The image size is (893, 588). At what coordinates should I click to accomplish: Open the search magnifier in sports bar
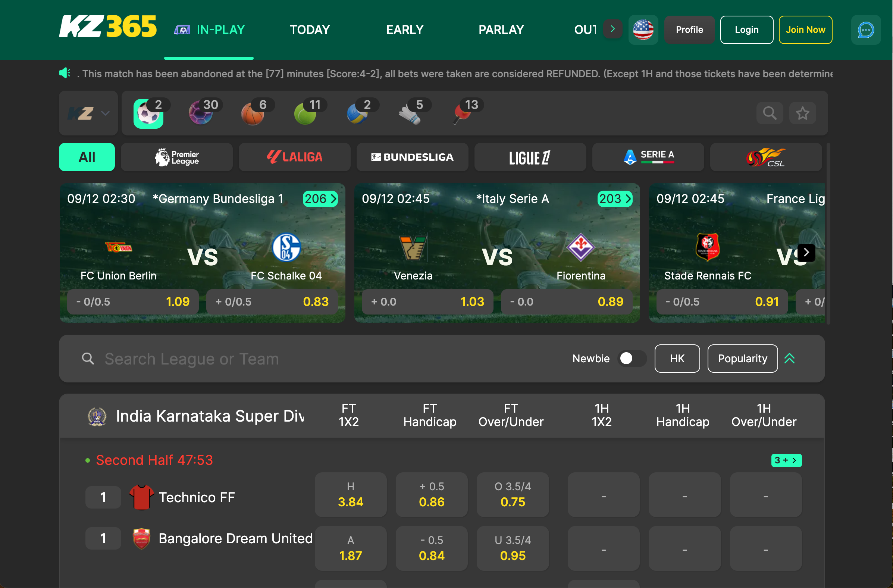(770, 113)
